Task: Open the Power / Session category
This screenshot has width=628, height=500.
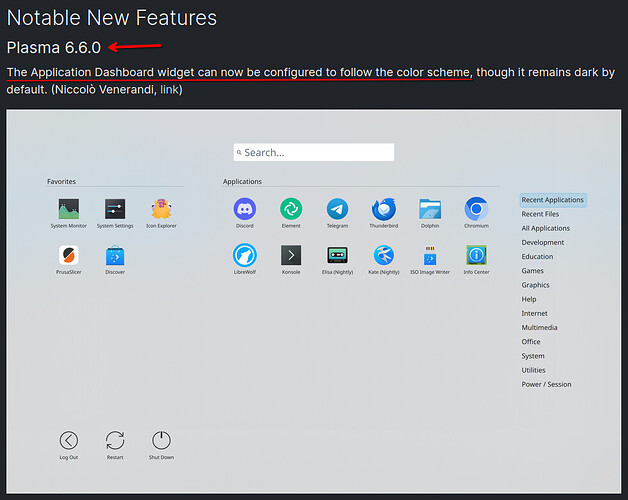Action: coord(546,384)
